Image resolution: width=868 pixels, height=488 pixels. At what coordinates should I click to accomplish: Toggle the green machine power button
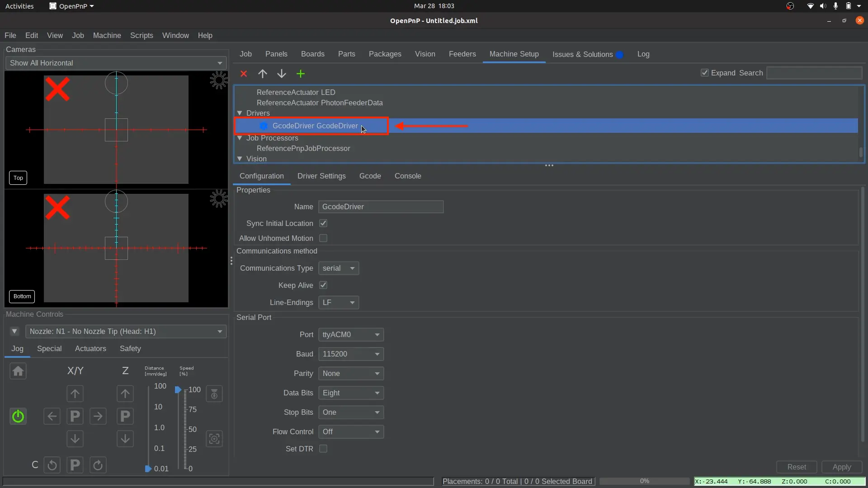pyautogui.click(x=18, y=416)
